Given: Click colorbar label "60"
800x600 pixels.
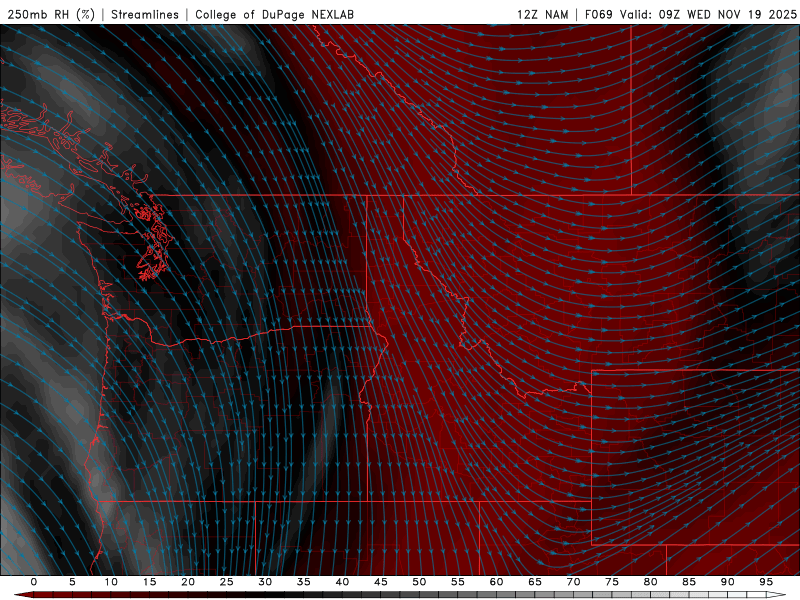Looking at the screenshot, I should (x=496, y=582).
